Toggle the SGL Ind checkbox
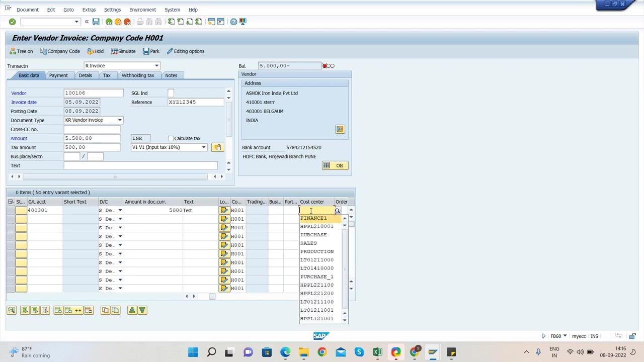The width and height of the screenshot is (644, 362). (x=171, y=93)
